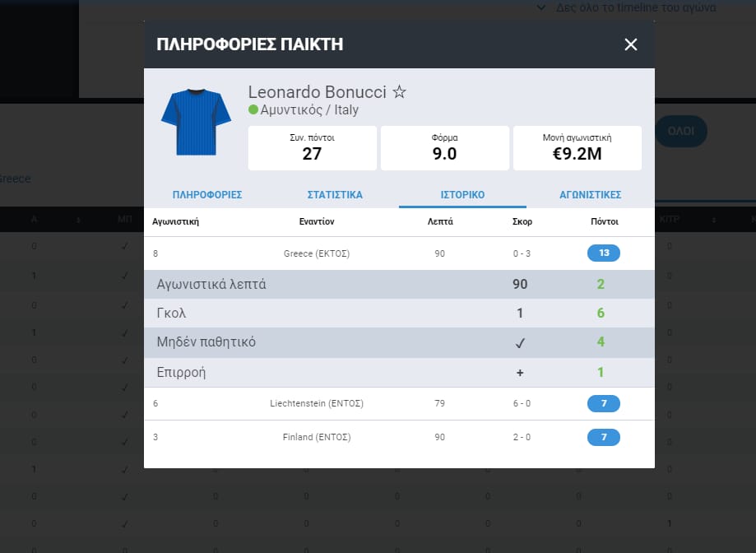Click the 6 - 0 score for Liechtenstein
The width and height of the screenshot is (756, 553).
click(x=522, y=403)
